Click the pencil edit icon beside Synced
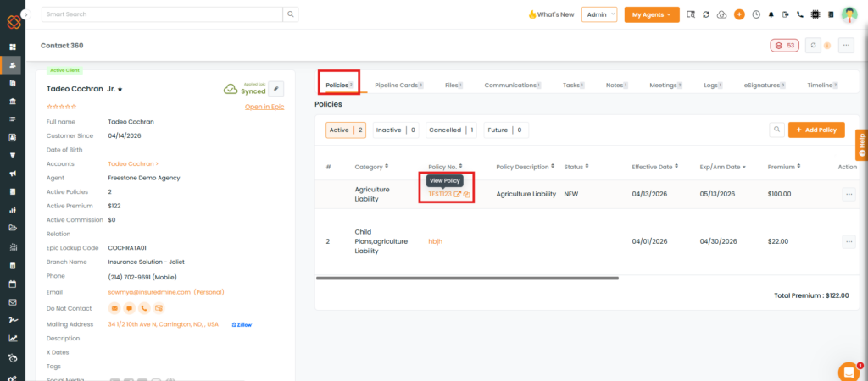This screenshot has height=381, width=868. [x=276, y=88]
